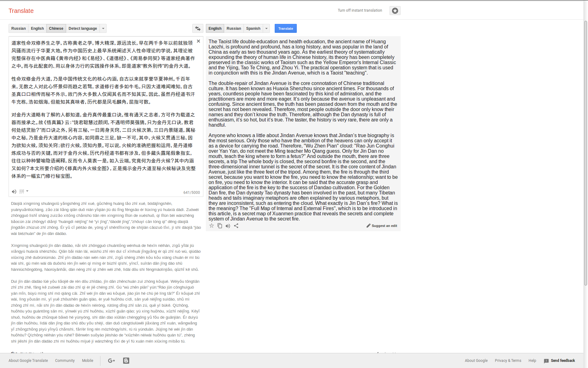Select Chinese as source language
Screen dimensions: 588x368
[x=56, y=29]
